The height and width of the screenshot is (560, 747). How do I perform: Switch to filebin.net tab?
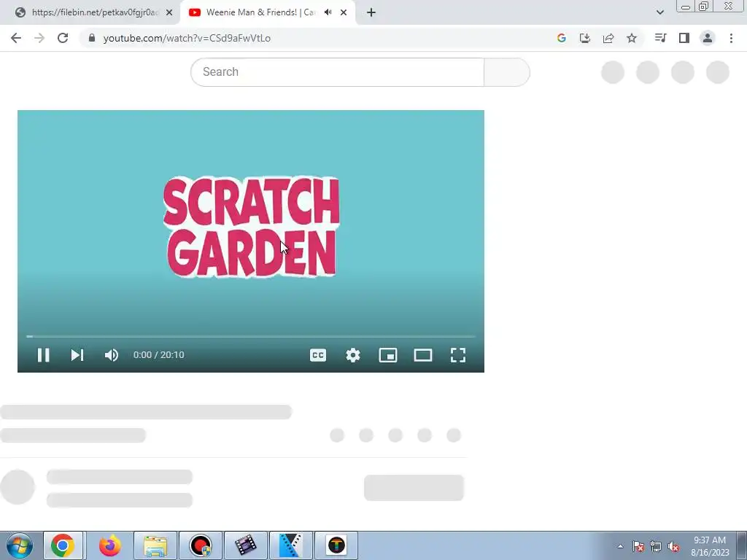coord(90,12)
